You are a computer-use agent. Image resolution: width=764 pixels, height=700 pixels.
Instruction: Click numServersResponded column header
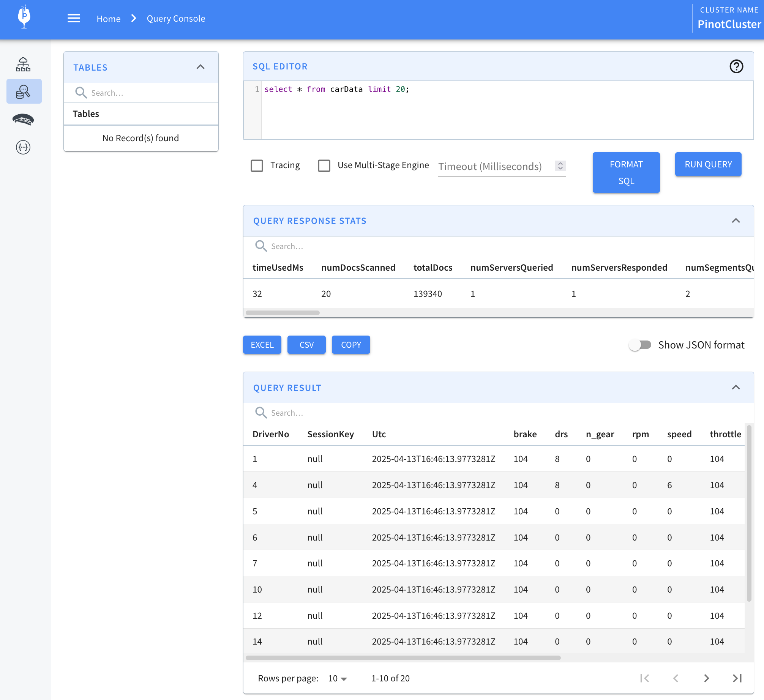[x=619, y=268]
